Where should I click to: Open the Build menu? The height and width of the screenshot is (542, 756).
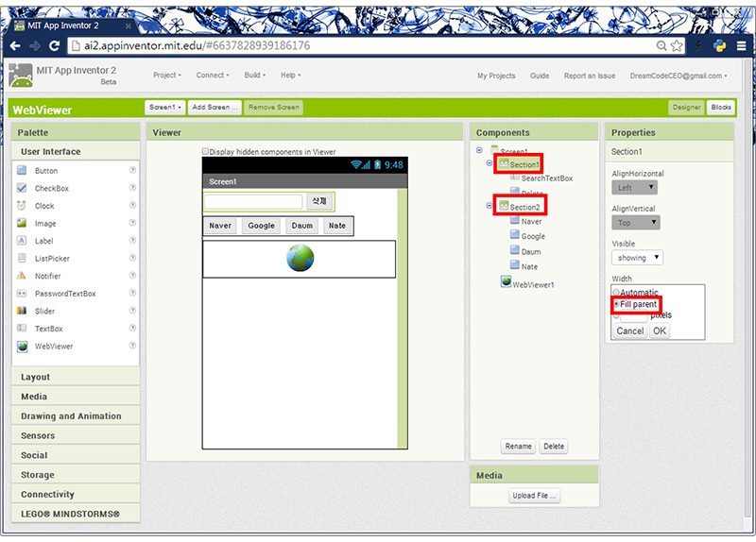254,76
